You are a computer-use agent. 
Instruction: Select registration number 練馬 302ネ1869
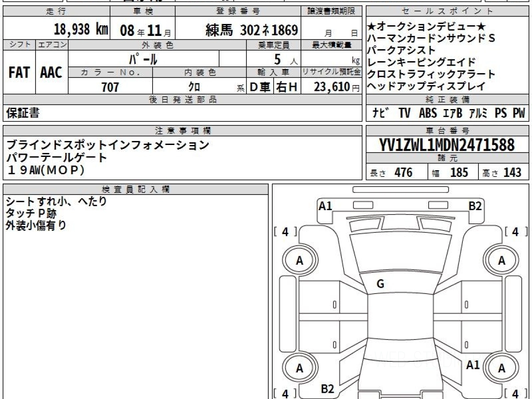coord(251,30)
